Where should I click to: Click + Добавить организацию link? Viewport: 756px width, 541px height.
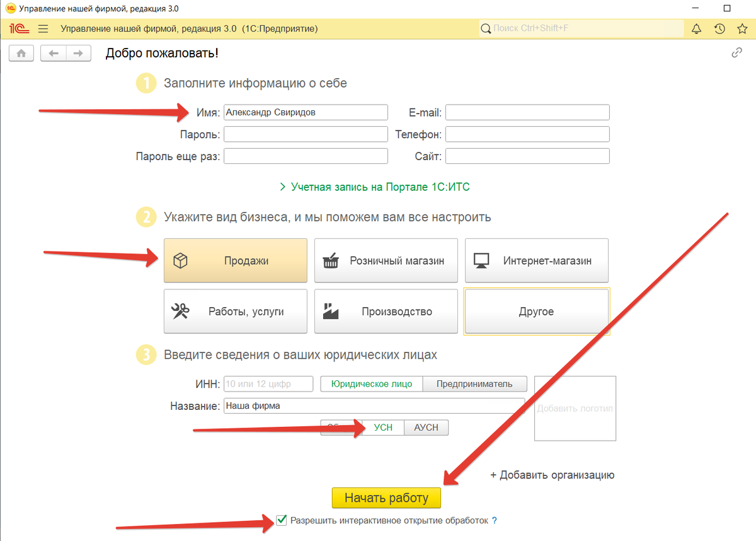tap(553, 475)
